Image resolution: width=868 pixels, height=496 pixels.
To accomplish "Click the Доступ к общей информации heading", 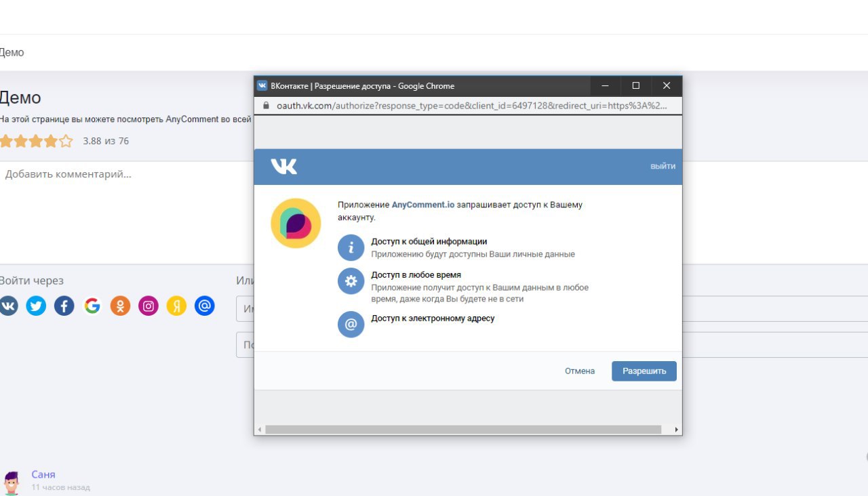I will pyautogui.click(x=429, y=241).
